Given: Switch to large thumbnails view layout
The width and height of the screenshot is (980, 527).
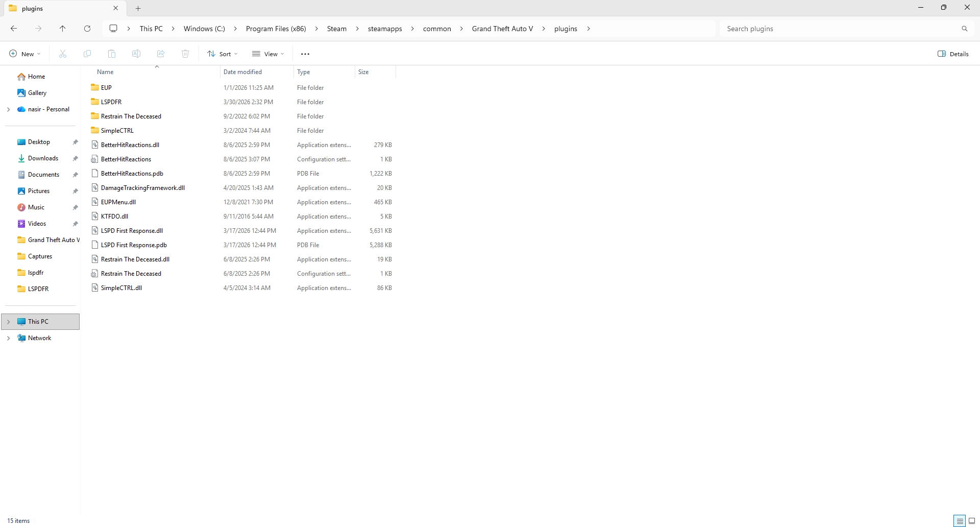Looking at the screenshot, I should pos(972,521).
